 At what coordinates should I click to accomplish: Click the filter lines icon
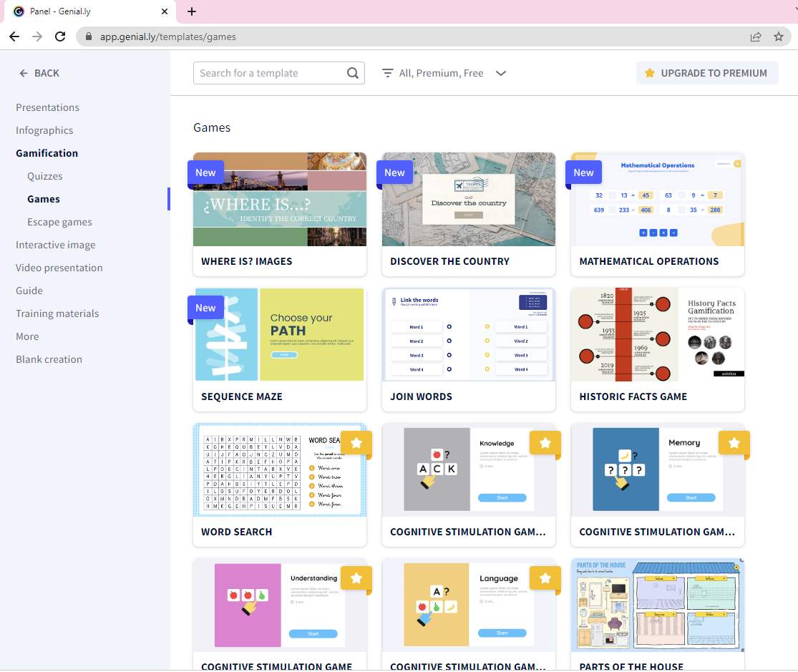click(388, 73)
